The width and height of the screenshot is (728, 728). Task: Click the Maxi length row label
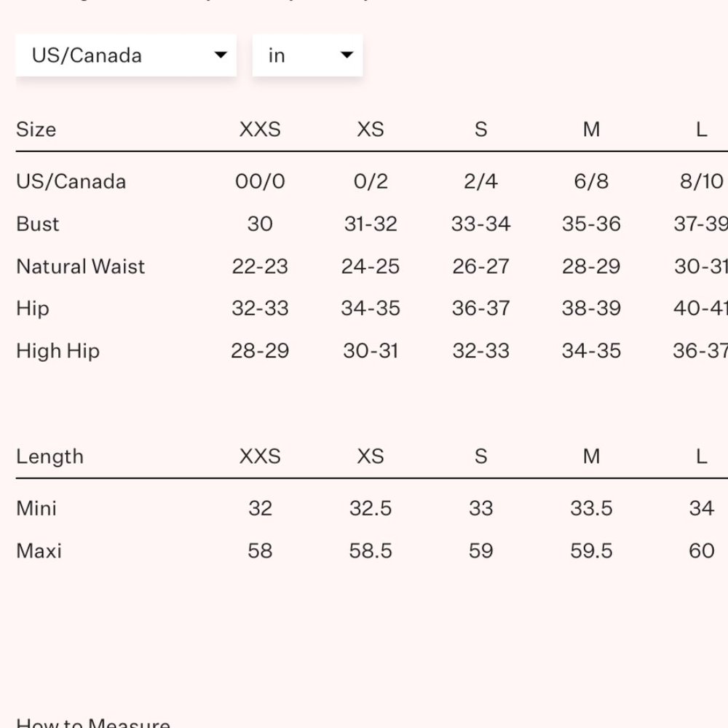coord(39,551)
